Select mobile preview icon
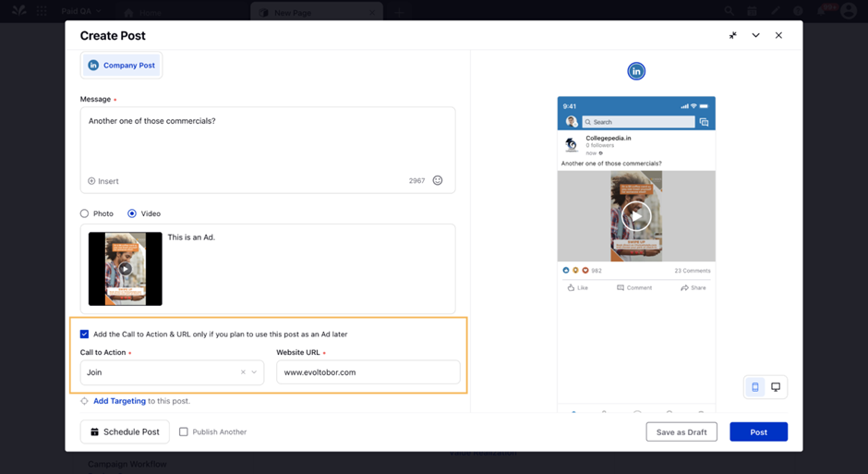868x474 pixels. click(755, 387)
